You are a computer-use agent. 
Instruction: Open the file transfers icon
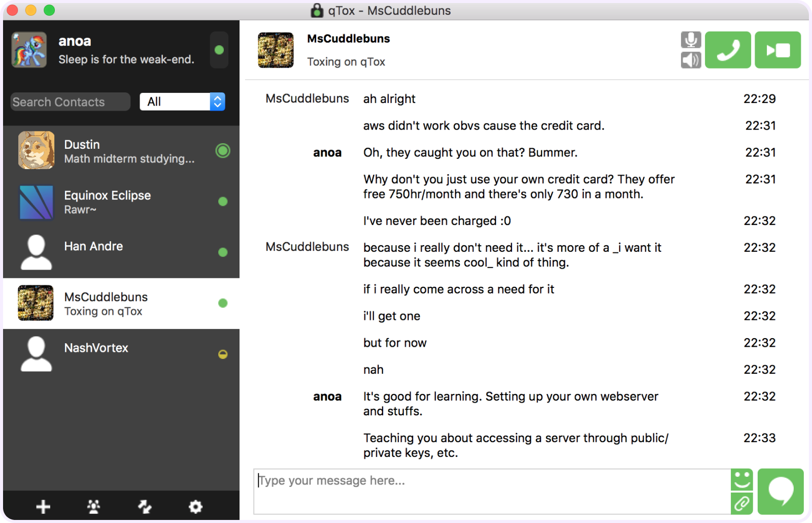click(145, 506)
